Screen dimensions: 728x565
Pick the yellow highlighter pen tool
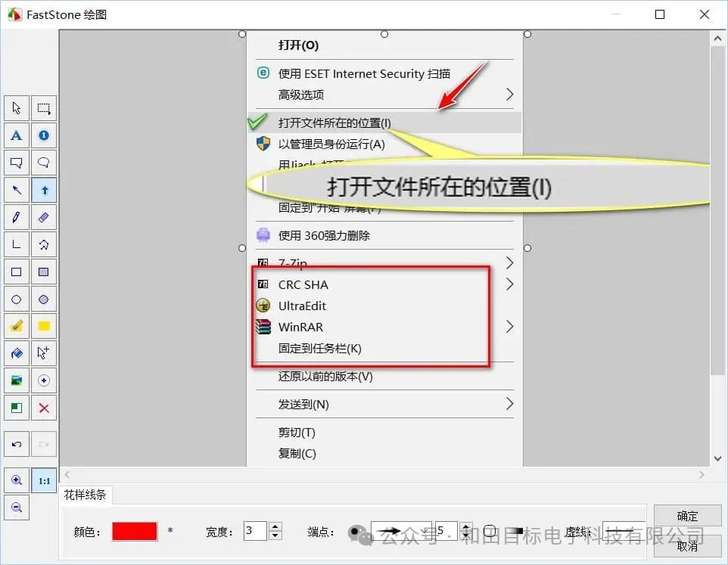17,326
